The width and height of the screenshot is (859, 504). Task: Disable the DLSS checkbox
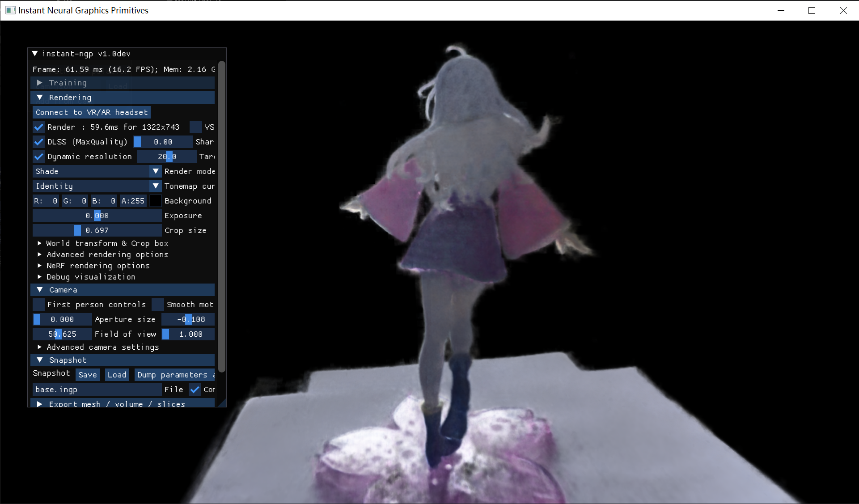(x=39, y=142)
